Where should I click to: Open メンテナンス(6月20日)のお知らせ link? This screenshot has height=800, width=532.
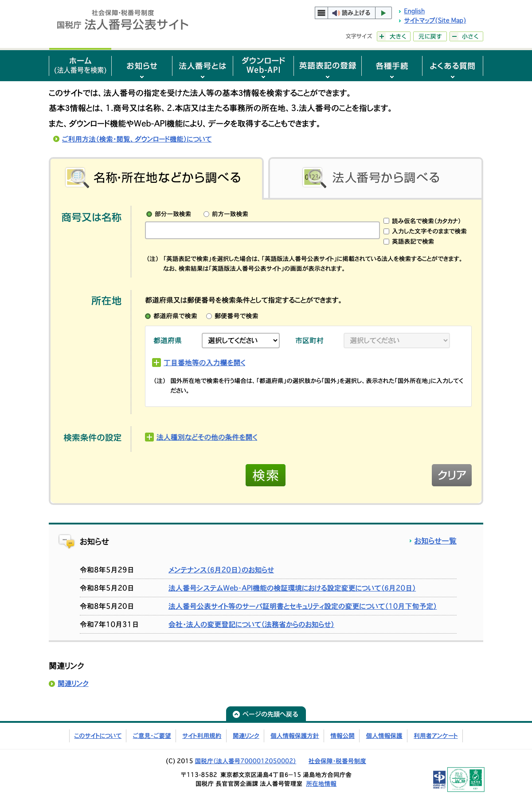[221, 570]
